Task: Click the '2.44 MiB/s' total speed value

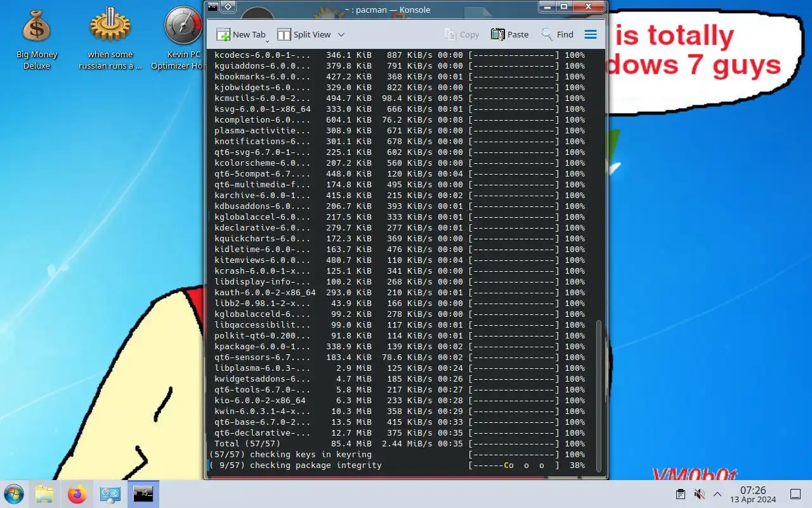Action: tap(407, 444)
